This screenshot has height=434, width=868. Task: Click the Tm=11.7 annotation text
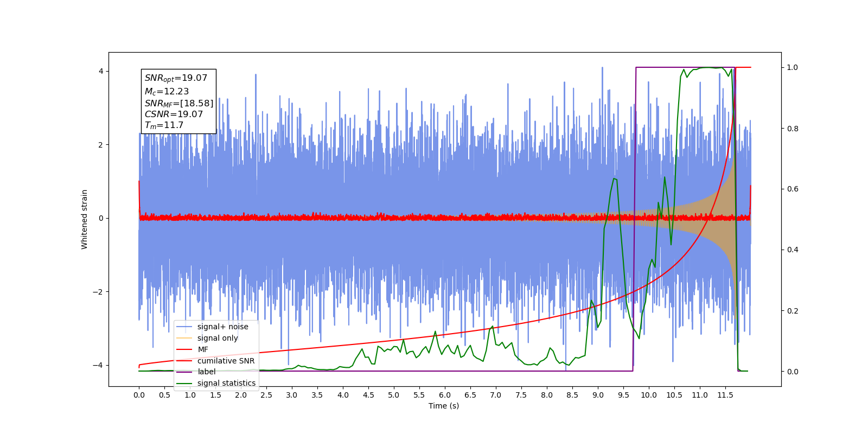(164, 125)
